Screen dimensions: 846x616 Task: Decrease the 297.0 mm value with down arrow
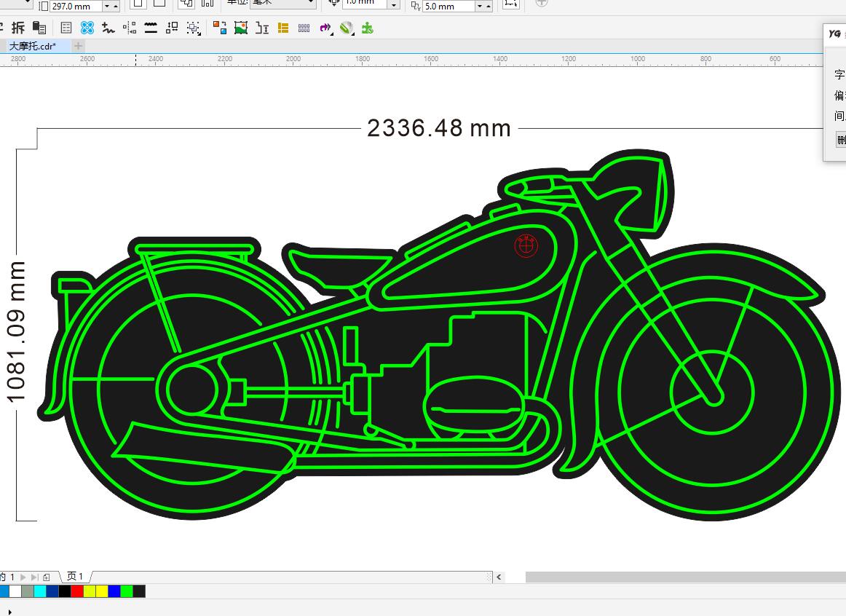(107, 7)
